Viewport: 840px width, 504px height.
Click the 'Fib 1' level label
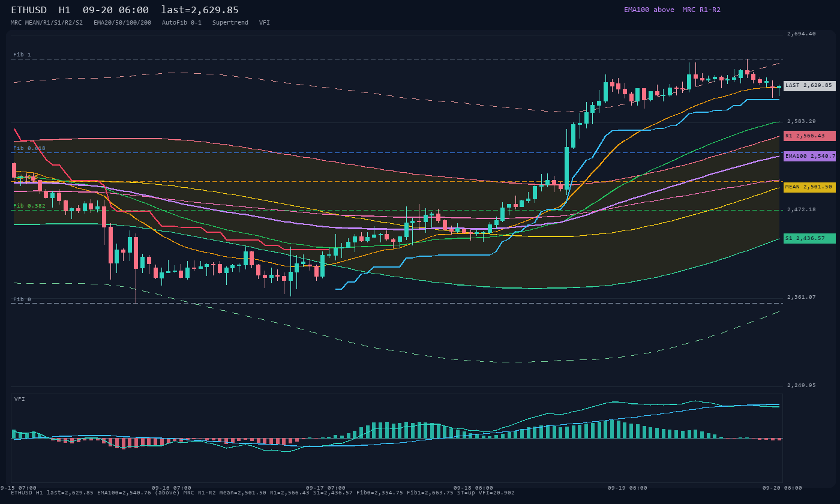(x=22, y=55)
